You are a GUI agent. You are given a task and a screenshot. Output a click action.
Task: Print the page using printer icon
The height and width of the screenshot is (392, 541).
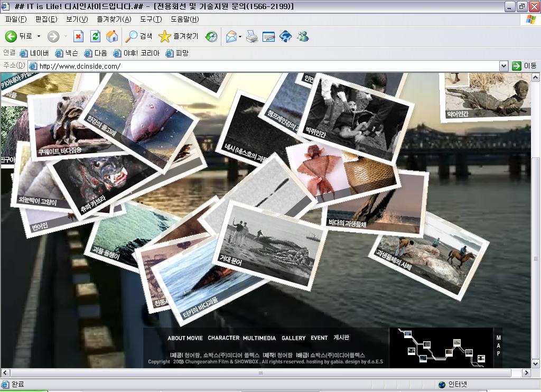coord(252,36)
